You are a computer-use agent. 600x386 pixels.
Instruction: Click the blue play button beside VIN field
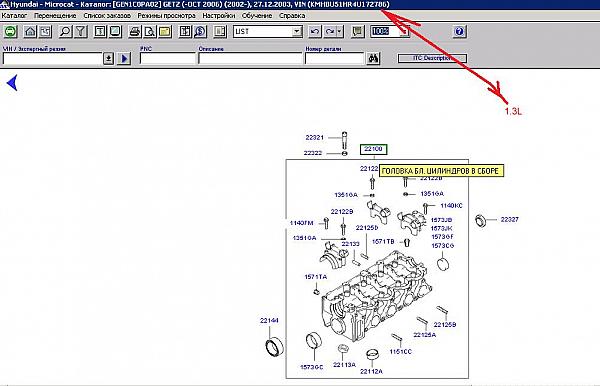point(124,59)
